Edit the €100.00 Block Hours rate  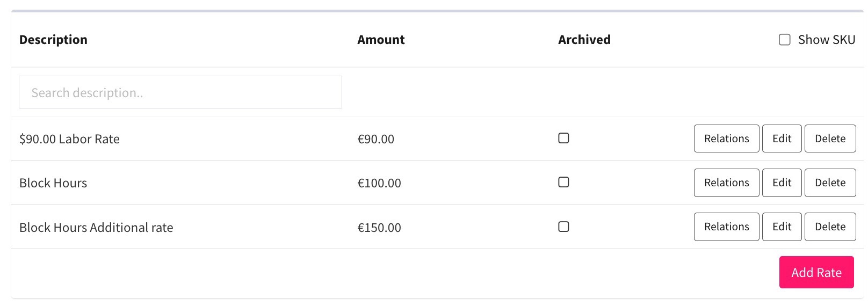(x=782, y=183)
